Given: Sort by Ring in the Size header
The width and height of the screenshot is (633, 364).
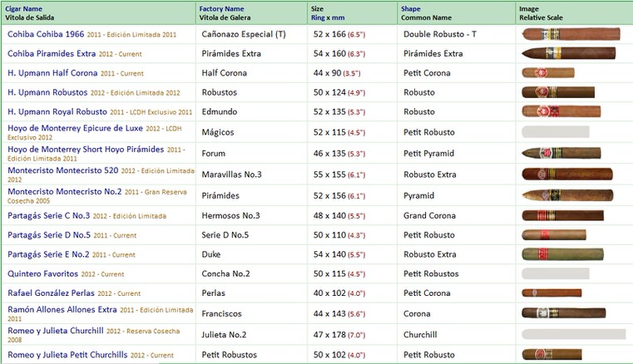Looking at the screenshot, I should 318,17.
